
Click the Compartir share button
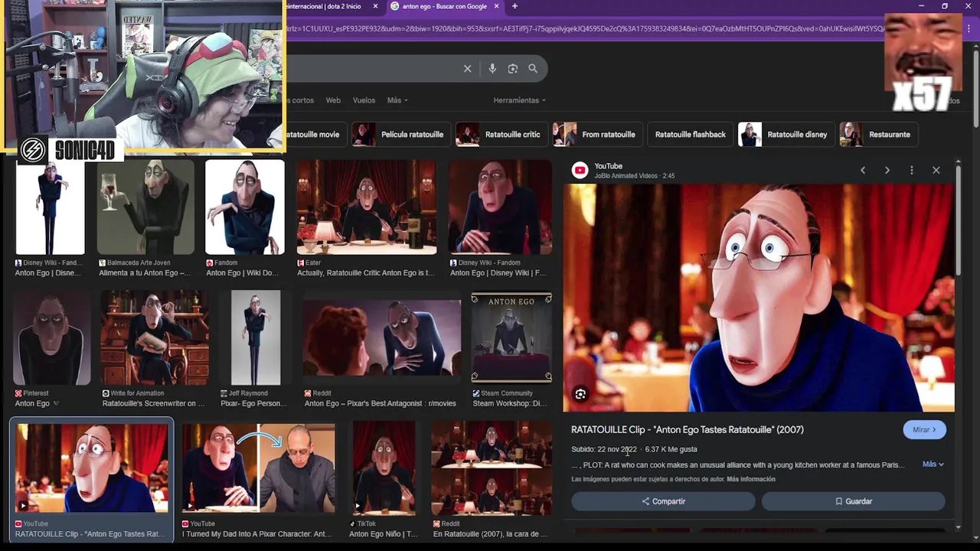pyautogui.click(x=663, y=501)
